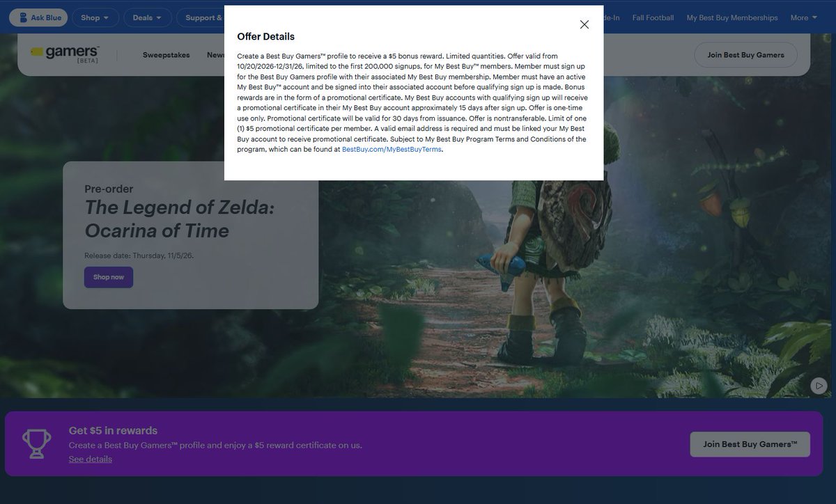Click Shop now for Zelda pre-order
Screen dimensions: 836x504
tap(109, 277)
